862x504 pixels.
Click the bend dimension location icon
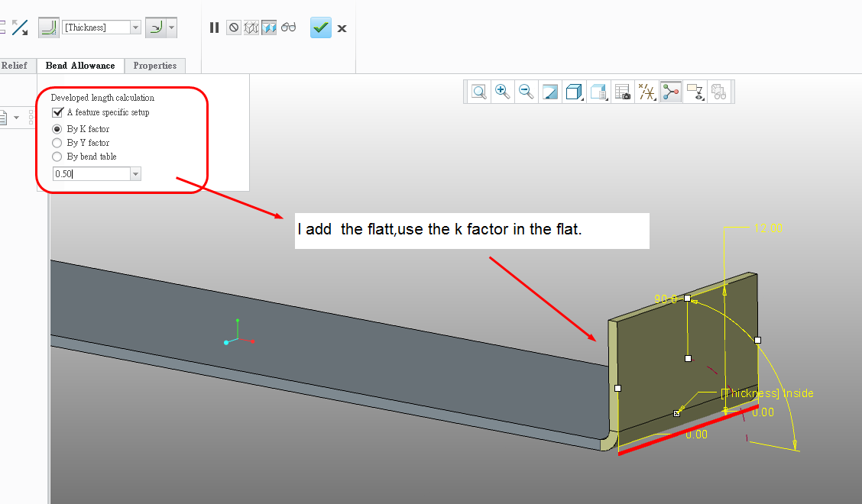[x=156, y=27]
